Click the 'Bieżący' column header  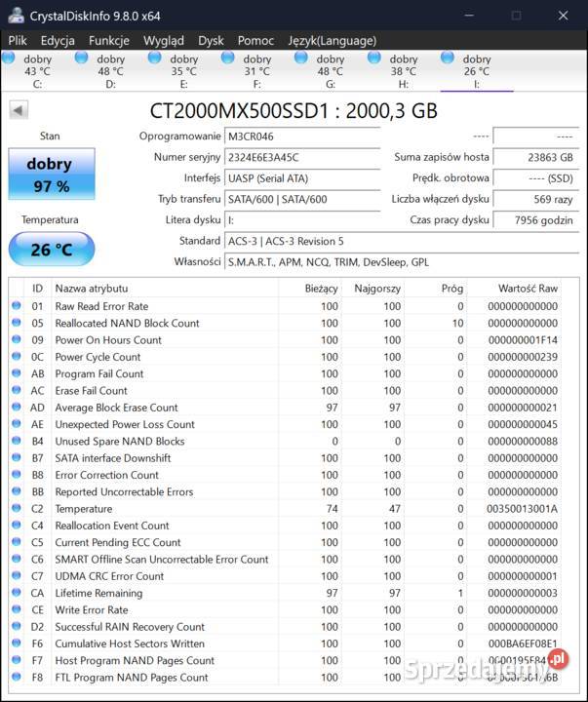(310, 289)
